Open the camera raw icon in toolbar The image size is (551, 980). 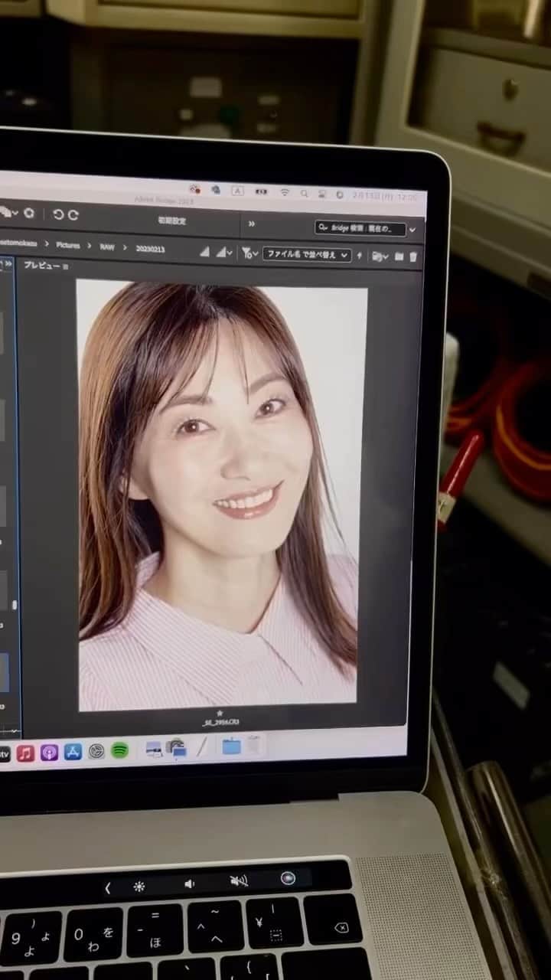[x=28, y=213]
